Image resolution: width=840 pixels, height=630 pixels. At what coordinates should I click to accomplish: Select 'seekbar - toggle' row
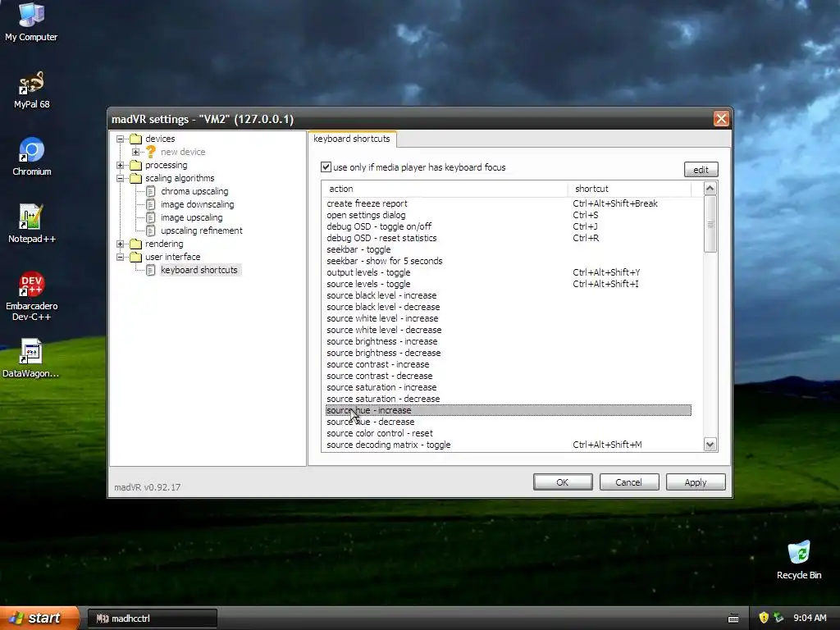pos(509,249)
